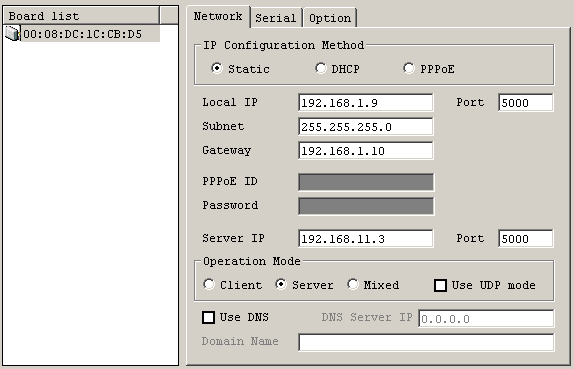Switch to the Serial tab

click(276, 18)
